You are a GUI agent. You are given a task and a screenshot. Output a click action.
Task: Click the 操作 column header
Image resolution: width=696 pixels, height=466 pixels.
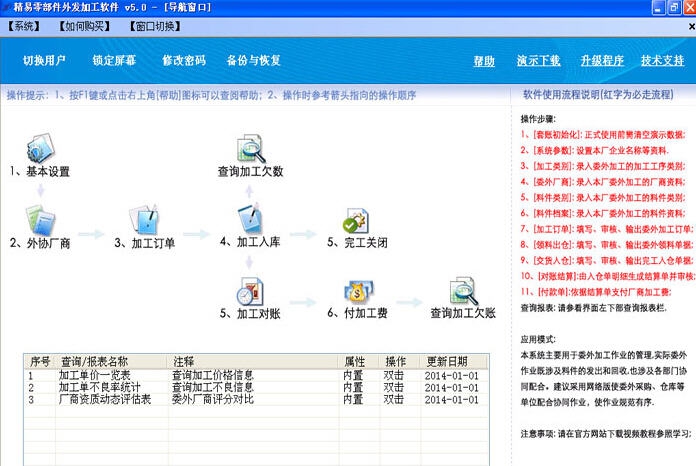click(400, 361)
